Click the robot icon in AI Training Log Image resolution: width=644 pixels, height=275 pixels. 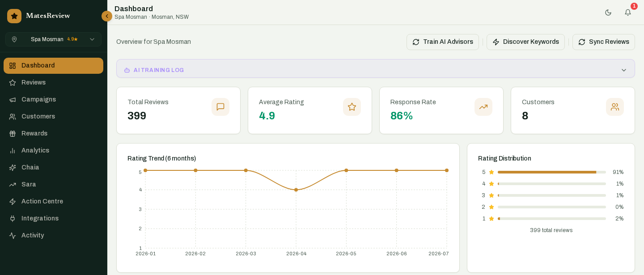coord(127,70)
